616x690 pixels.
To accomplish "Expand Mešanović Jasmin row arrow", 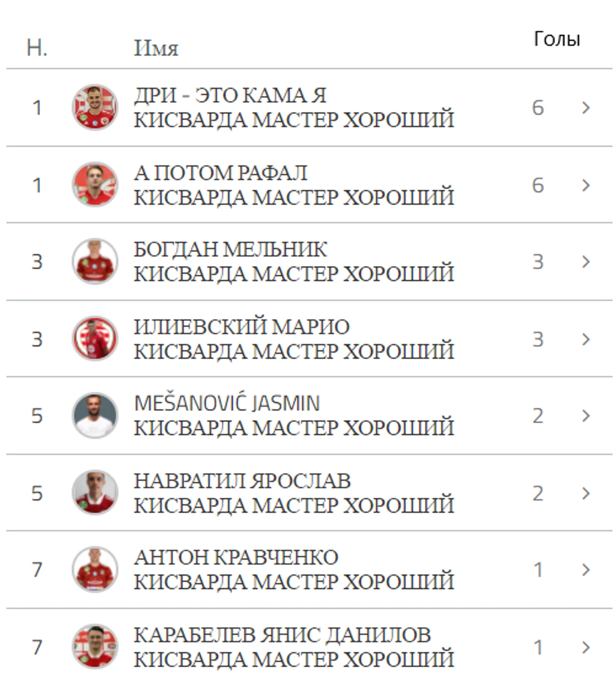I will (x=585, y=416).
